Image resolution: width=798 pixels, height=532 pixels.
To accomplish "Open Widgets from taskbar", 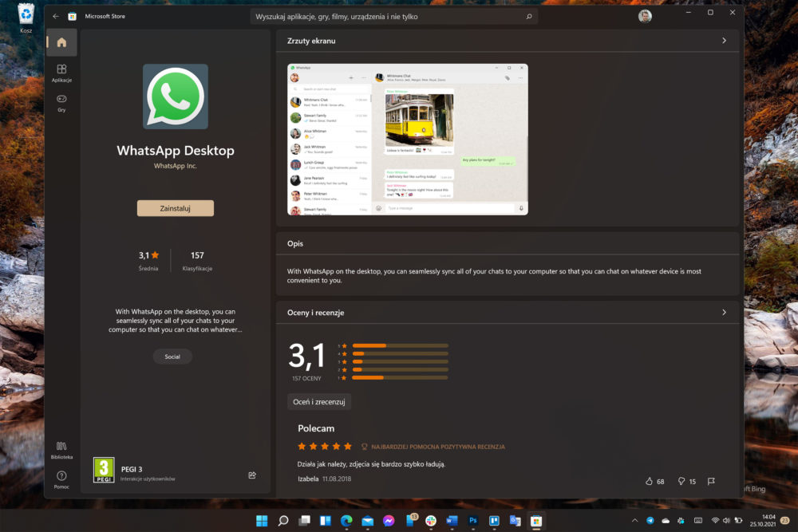I will click(x=326, y=520).
